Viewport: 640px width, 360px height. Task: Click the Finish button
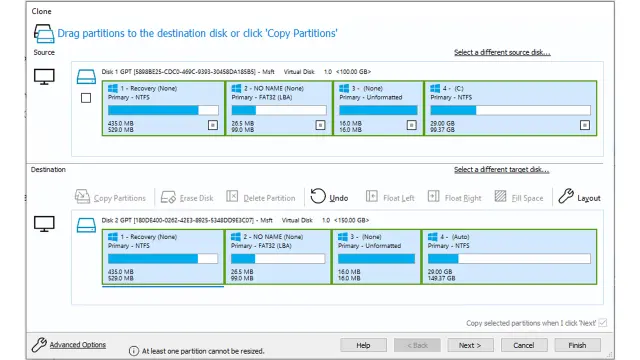[577, 345]
